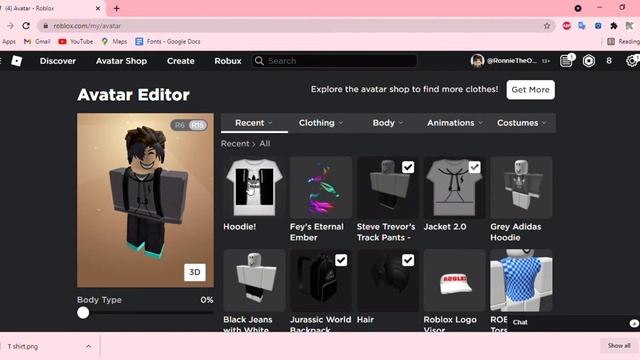This screenshot has width=640, height=360.
Task: Open the YouTube bookmark
Action: pyautogui.click(x=76, y=42)
